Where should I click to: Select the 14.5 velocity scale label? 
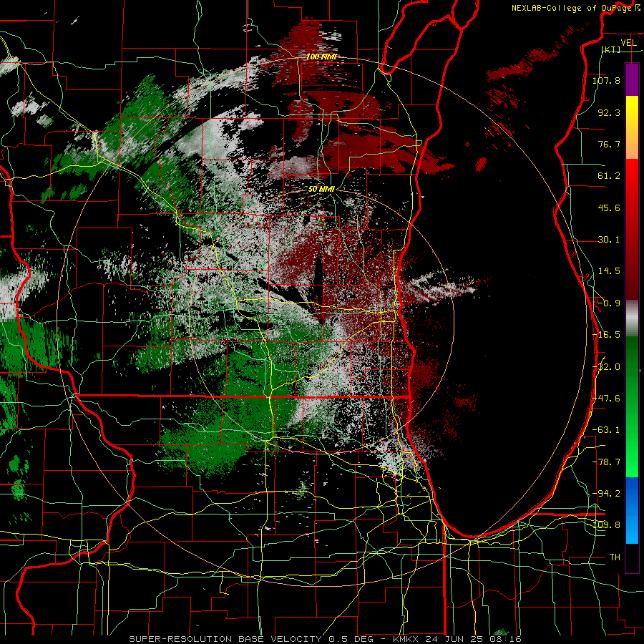pyautogui.click(x=609, y=271)
